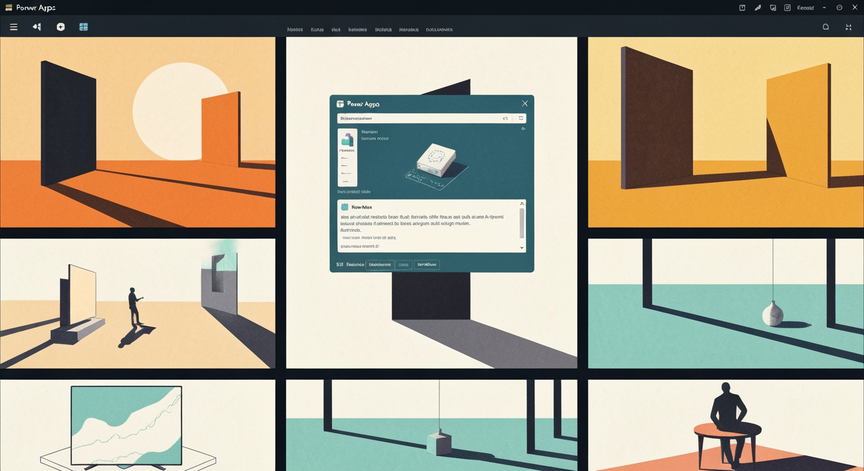Image resolution: width=864 pixels, height=471 pixels.
Task: Click the Power Apps logo in the title bar
Action: click(x=8, y=8)
